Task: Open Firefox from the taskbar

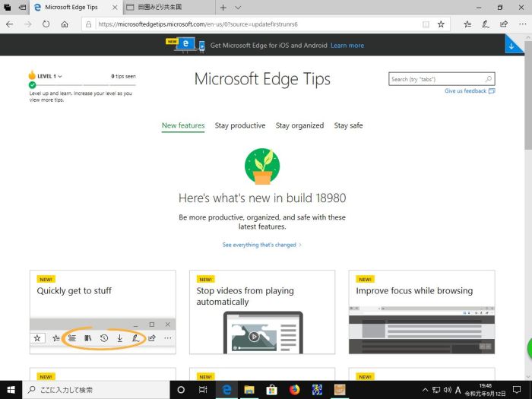Action: tap(295, 390)
